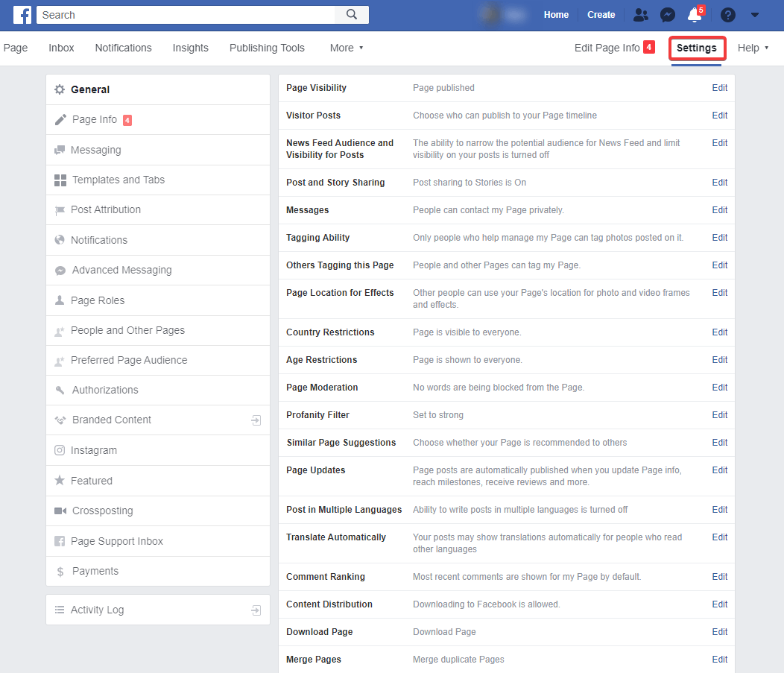The width and height of the screenshot is (784, 673).
Task: Click the search magnifying glass
Action: pos(351,14)
